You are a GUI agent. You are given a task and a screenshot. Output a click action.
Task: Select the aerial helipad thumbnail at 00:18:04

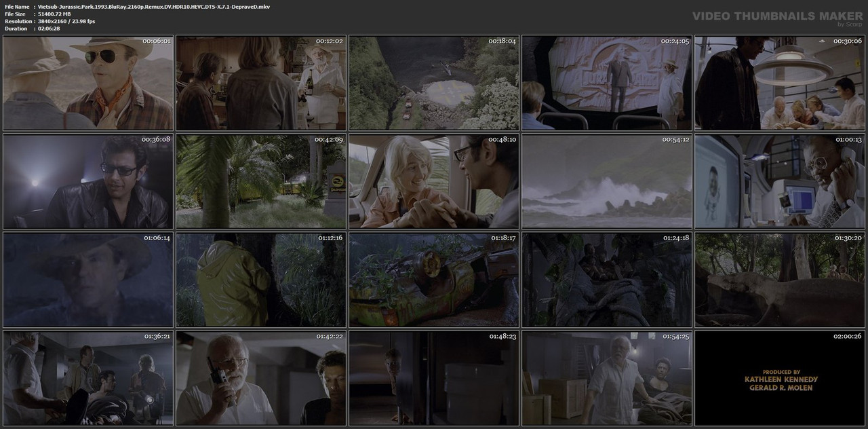tap(434, 83)
